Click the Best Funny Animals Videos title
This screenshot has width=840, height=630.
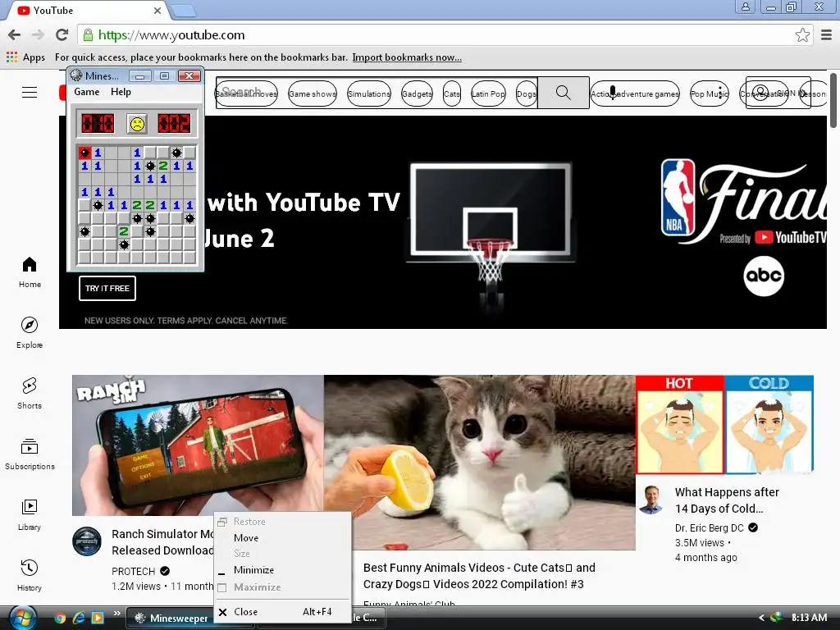(479, 575)
